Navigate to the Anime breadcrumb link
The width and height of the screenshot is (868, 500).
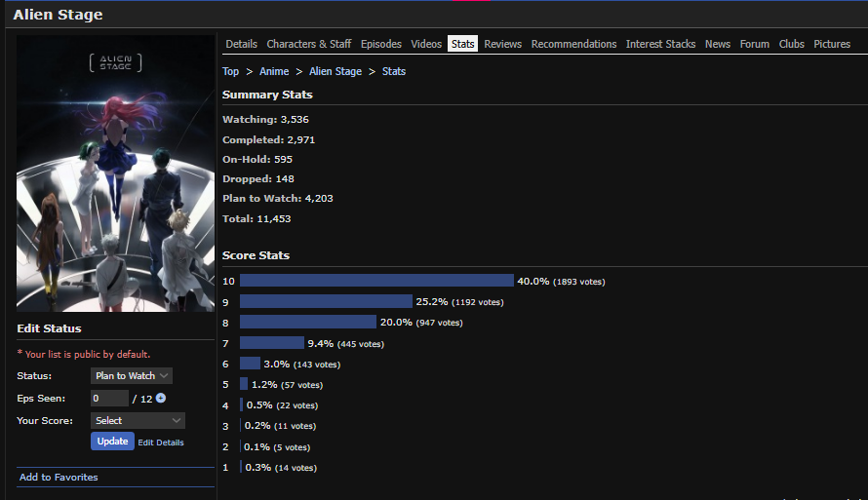point(273,71)
